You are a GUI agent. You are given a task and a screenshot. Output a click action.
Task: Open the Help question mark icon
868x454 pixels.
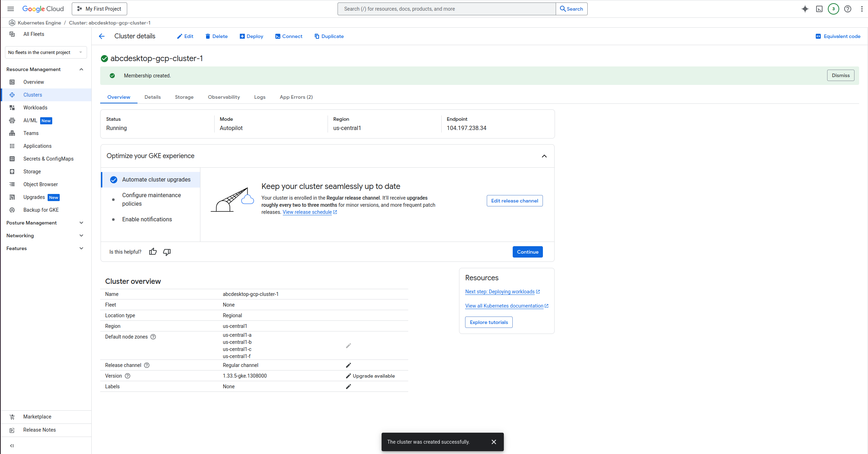pyautogui.click(x=848, y=9)
